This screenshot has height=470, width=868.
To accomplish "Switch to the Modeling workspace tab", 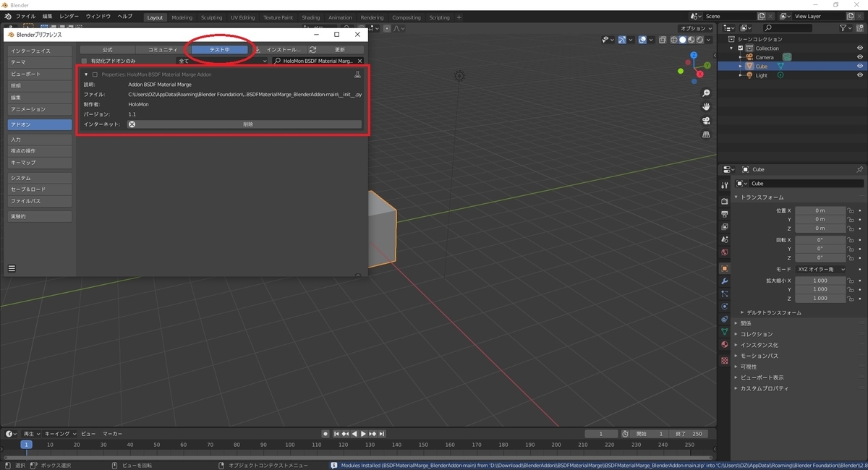I will tap(182, 17).
